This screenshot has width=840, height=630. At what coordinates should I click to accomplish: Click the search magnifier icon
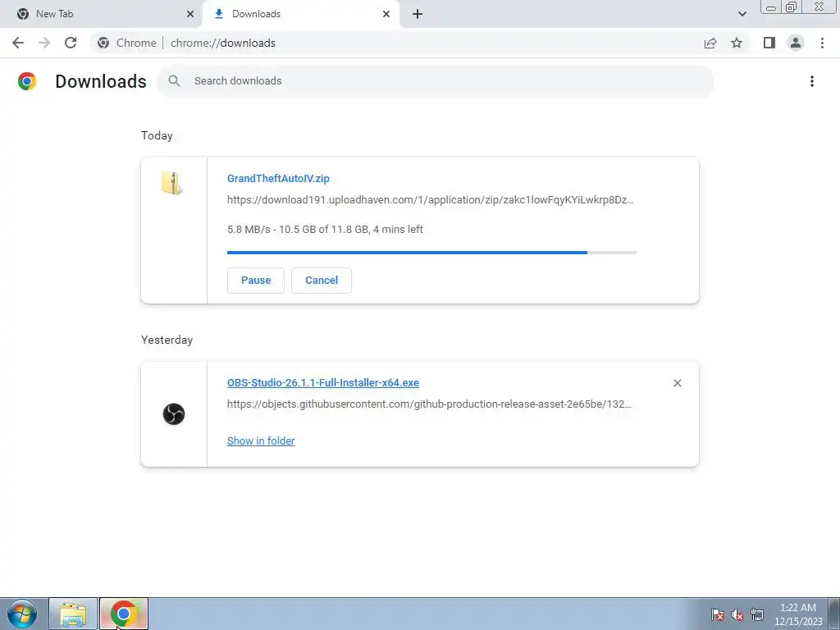(x=174, y=81)
